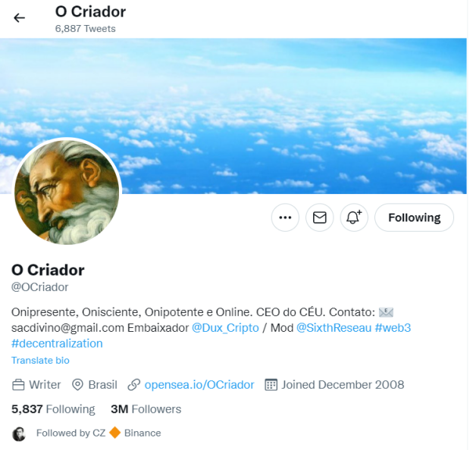476x450 pixels.
Task: Open the #decentralization hashtag
Action: coord(57,343)
